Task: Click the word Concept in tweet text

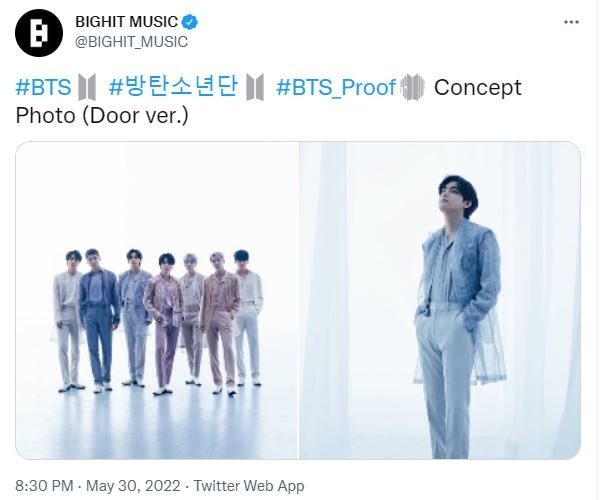Action: coord(478,88)
